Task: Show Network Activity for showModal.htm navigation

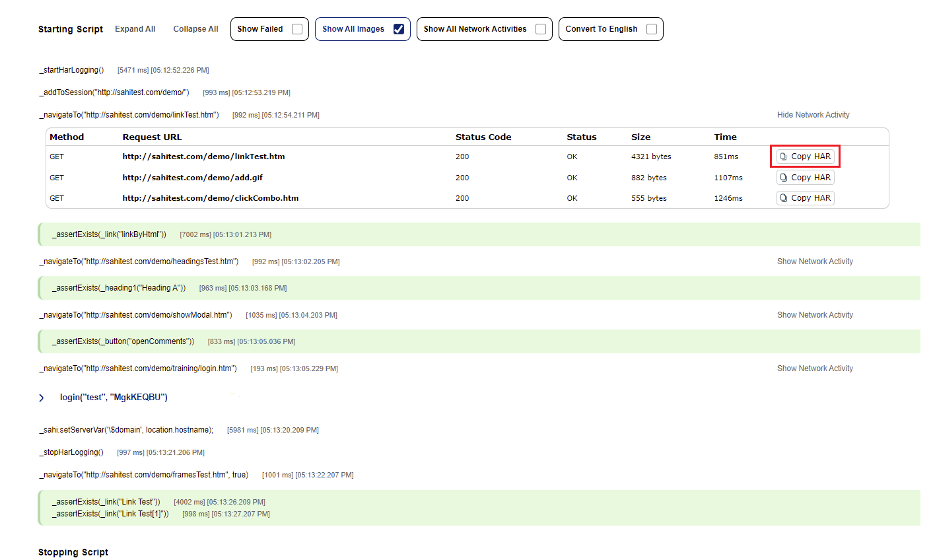Action: pos(815,315)
